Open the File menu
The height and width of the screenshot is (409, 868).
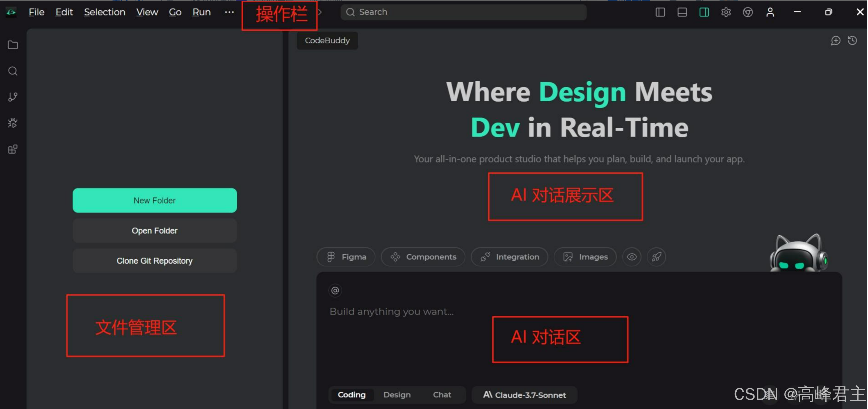click(36, 12)
